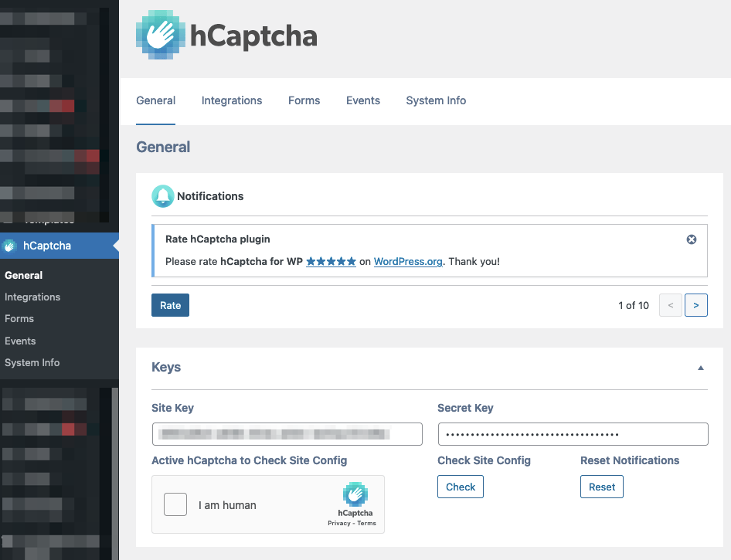The width and height of the screenshot is (731, 560).
Task: Go to the next notification
Action: (696, 305)
